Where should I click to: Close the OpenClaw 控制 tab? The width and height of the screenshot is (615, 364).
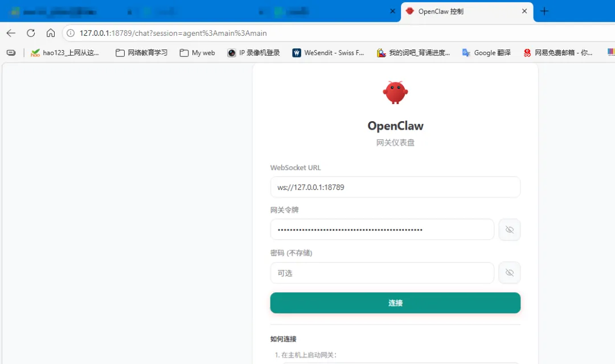coord(524,11)
